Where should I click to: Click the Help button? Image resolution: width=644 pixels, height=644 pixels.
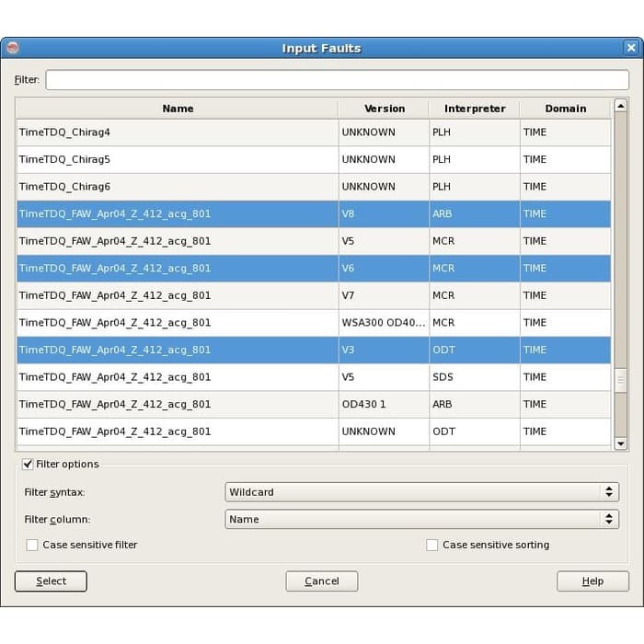592,581
